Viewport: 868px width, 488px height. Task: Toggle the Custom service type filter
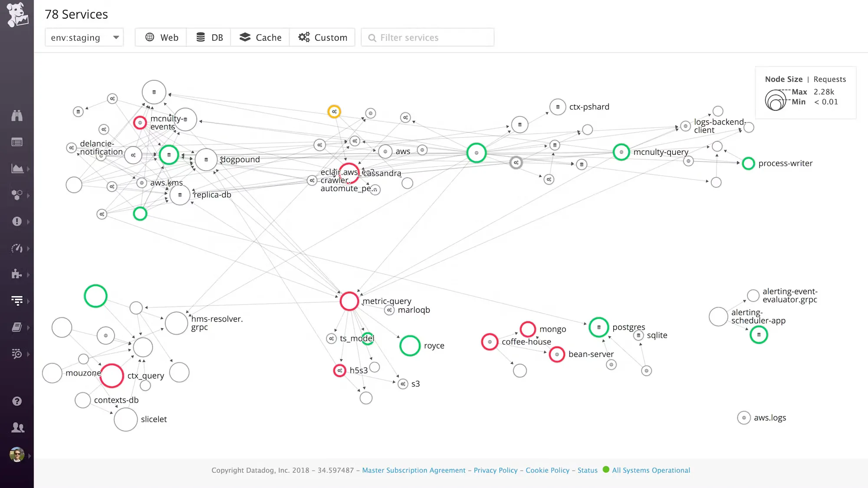[x=322, y=37]
